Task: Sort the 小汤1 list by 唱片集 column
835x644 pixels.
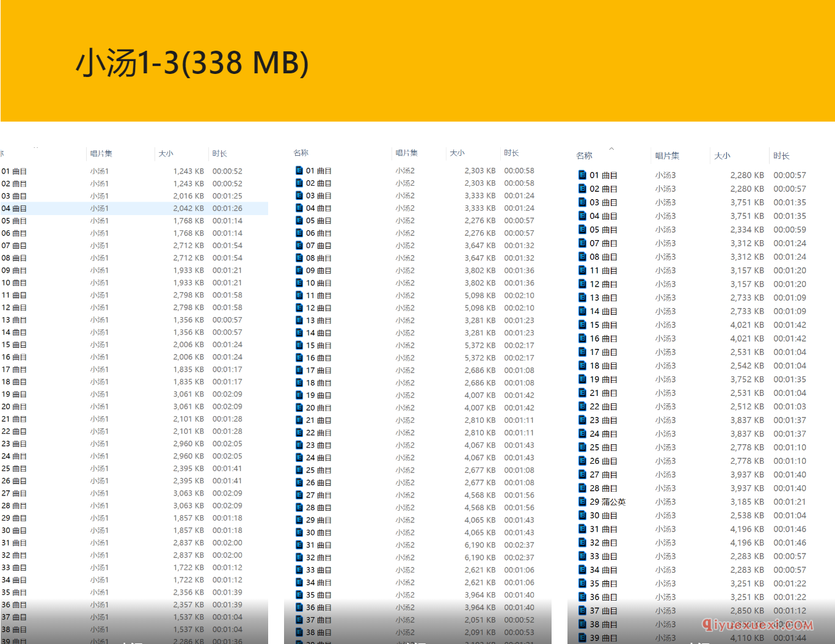Action: (x=101, y=153)
